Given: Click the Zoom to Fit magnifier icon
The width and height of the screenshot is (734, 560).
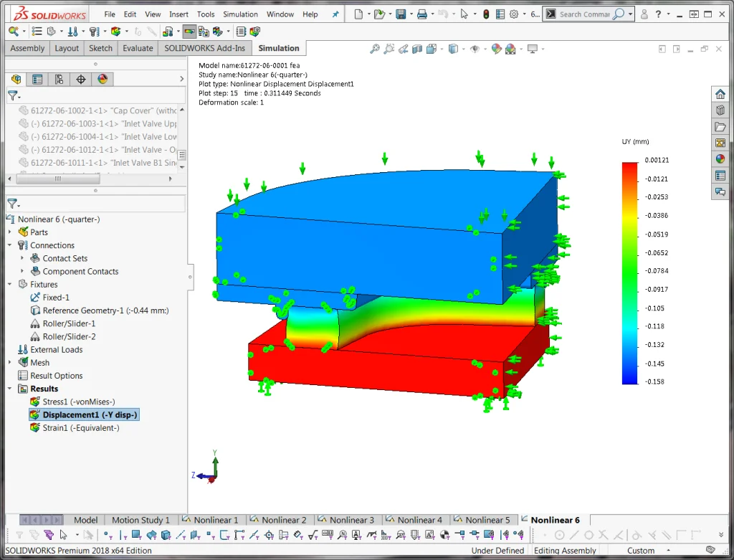Looking at the screenshot, I should coord(375,49).
